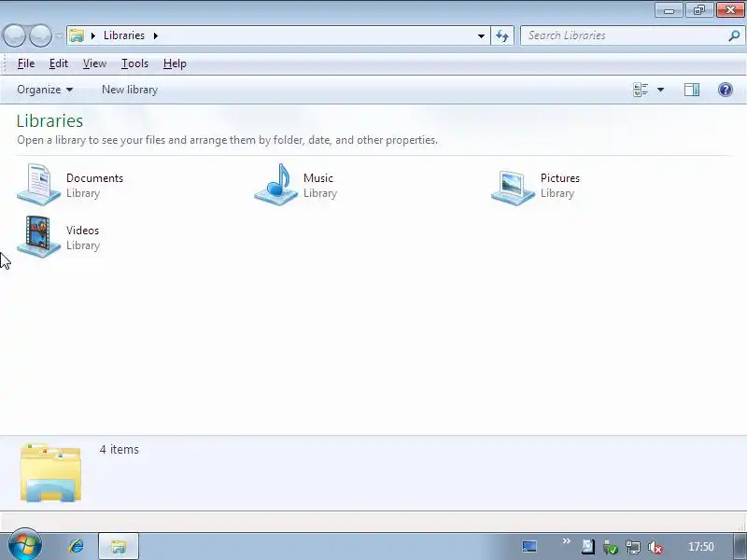This screenshot has height=560, width=747.
Task: Open the Help menu
Action: (x=175, y=63)
